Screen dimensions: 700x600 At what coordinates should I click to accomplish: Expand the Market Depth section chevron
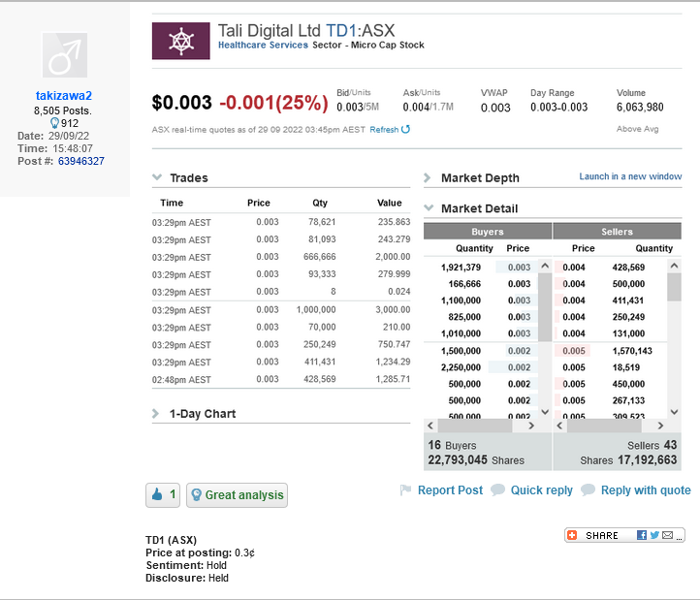[428, 177]
